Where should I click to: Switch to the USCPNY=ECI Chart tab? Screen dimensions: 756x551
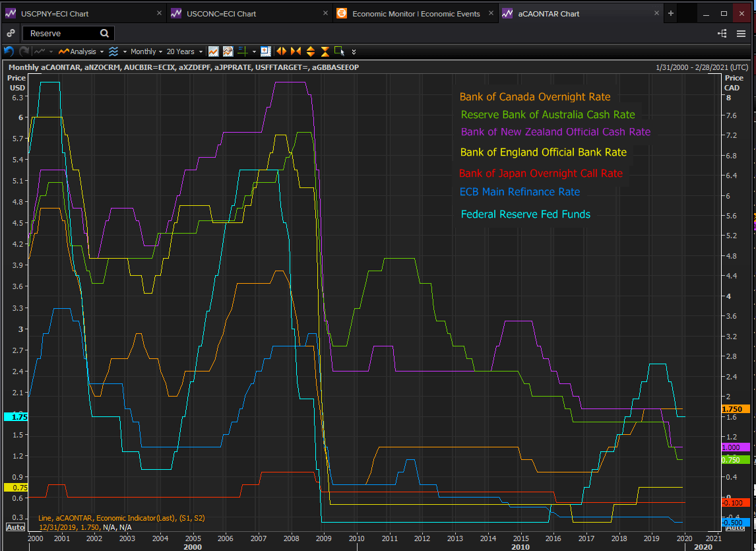[x=55, y=13]
